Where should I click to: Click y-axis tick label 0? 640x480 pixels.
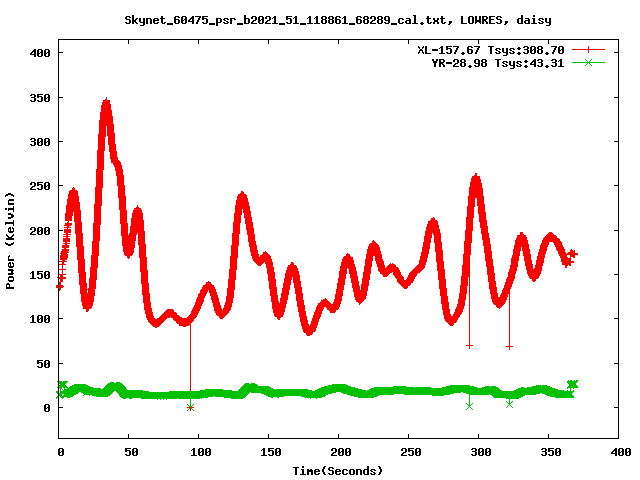[47, 408]
